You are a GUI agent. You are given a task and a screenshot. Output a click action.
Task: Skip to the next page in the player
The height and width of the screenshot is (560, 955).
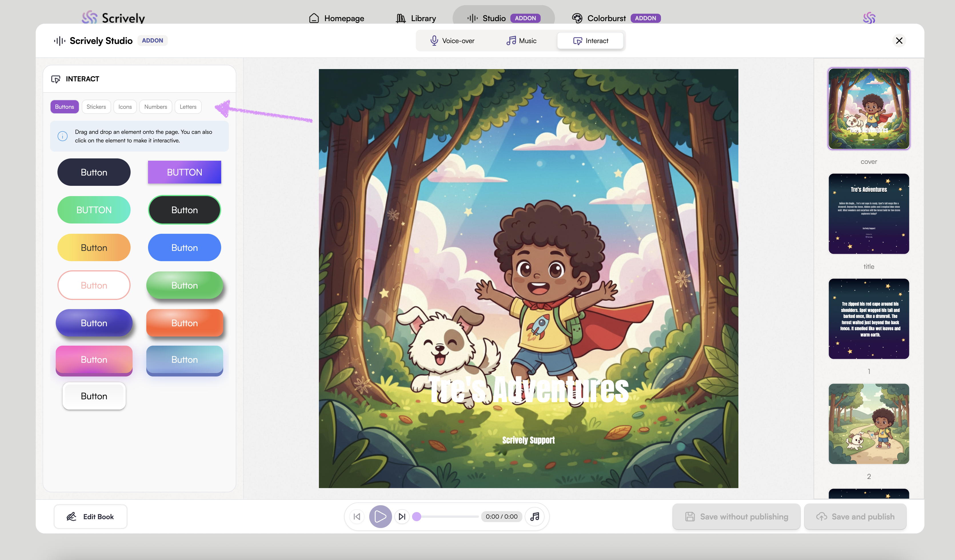coord(402,516)
